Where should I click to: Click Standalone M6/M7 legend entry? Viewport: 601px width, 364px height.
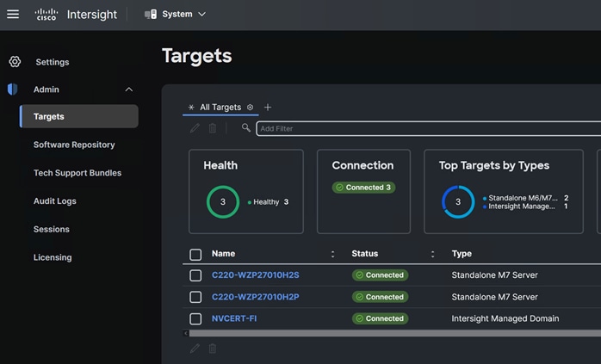coord(525,198)
